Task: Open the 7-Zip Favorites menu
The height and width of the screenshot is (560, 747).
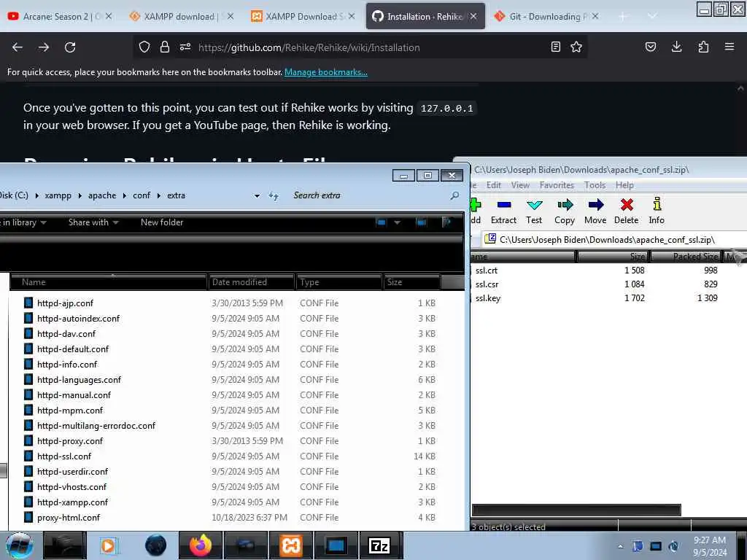Action: pyautogui.click(x=557, y=185)
